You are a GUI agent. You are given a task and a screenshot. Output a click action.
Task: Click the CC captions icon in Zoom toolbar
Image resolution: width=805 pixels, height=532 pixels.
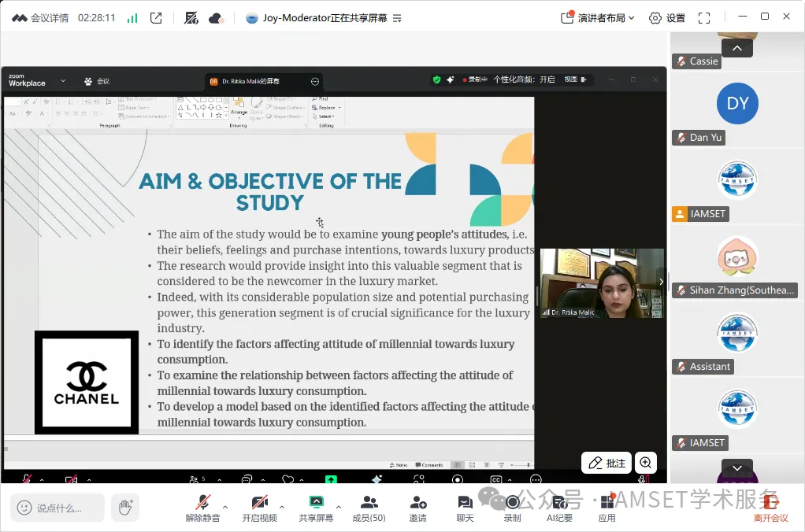496,480
